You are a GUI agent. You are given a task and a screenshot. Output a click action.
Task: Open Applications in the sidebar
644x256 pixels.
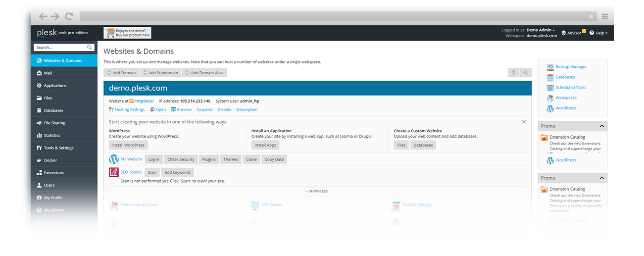point(64,85)
